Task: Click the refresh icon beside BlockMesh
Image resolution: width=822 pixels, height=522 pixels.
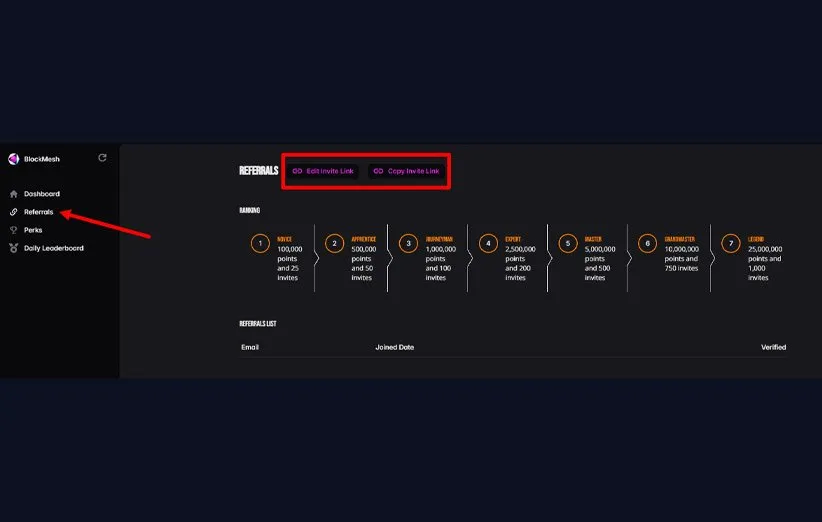Action: tap(102, 158)
